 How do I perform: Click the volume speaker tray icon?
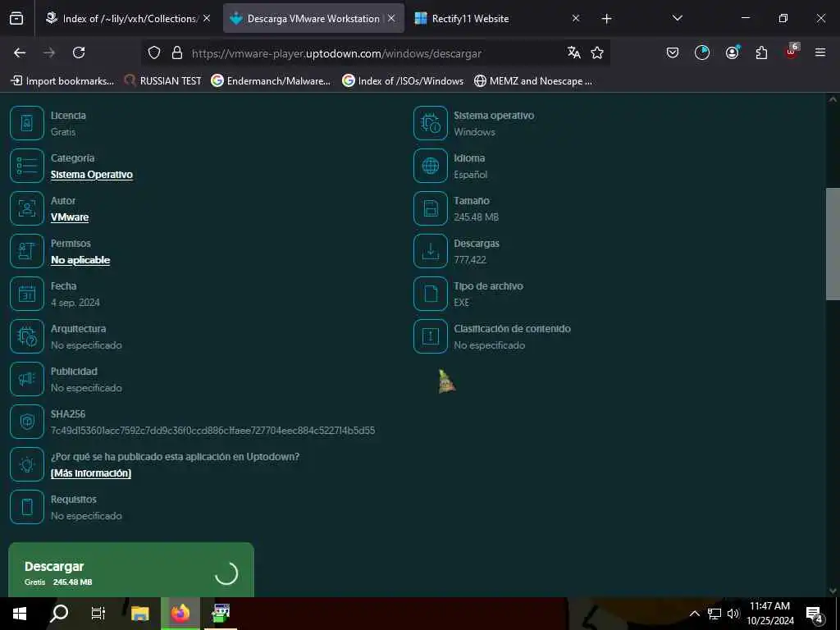[x=733, y=614]
